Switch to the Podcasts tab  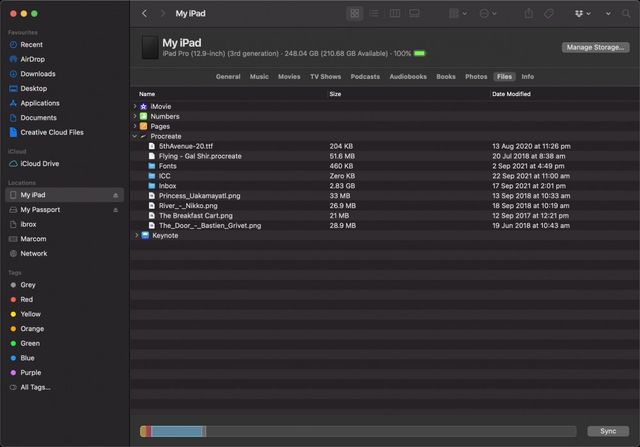(x=365, y=77)
